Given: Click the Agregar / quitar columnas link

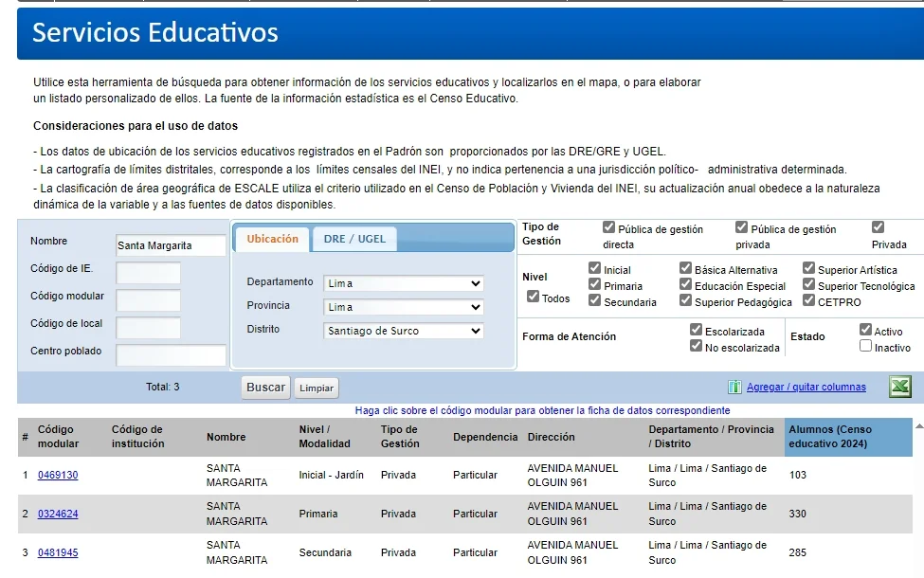Looking at the screenshot, I should (806, 387).
